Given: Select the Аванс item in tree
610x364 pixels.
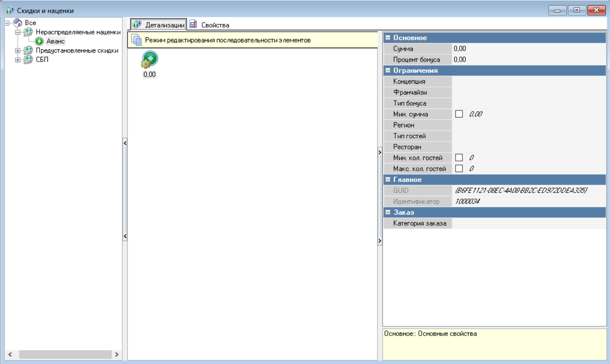Looking at the screenshot, I should 56,41.
